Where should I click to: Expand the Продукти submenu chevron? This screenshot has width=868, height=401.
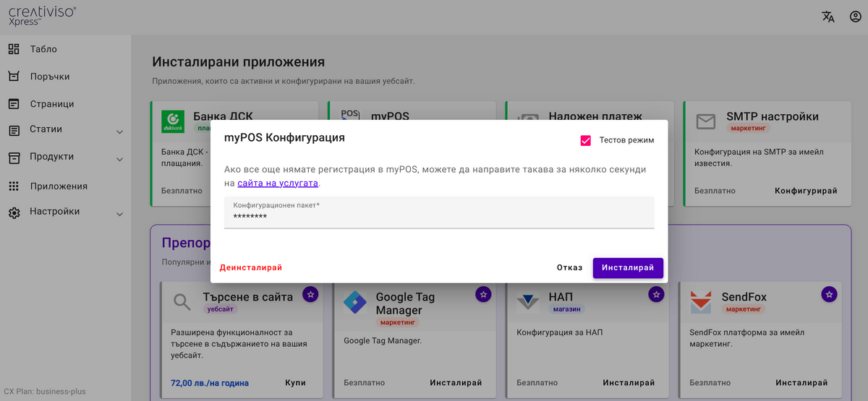tap(119, 160)
